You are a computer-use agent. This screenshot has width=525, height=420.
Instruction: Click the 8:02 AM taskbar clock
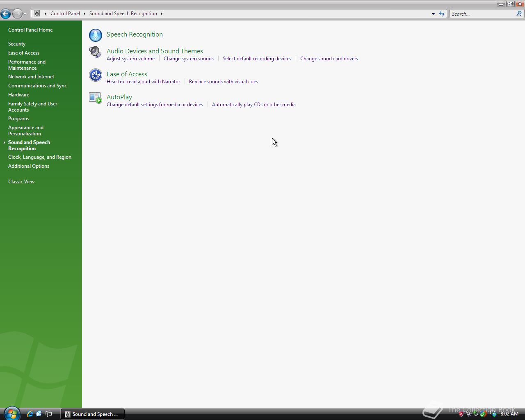[x=509, y=414]
